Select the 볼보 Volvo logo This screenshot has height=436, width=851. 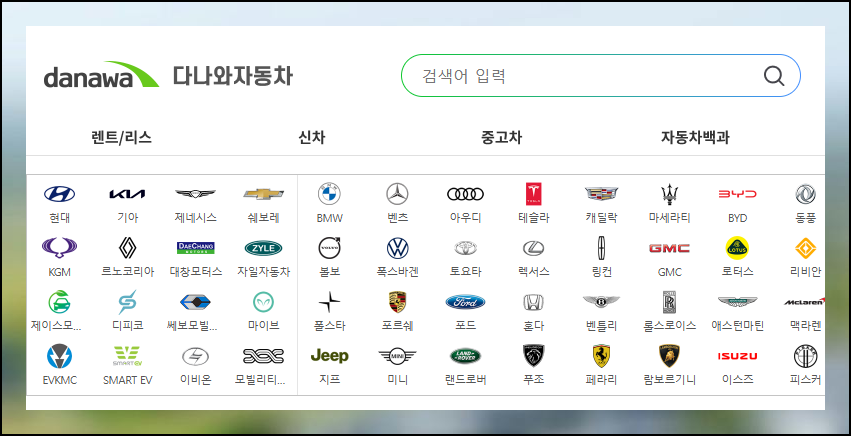pyautogui.click(x=329, y=248)
